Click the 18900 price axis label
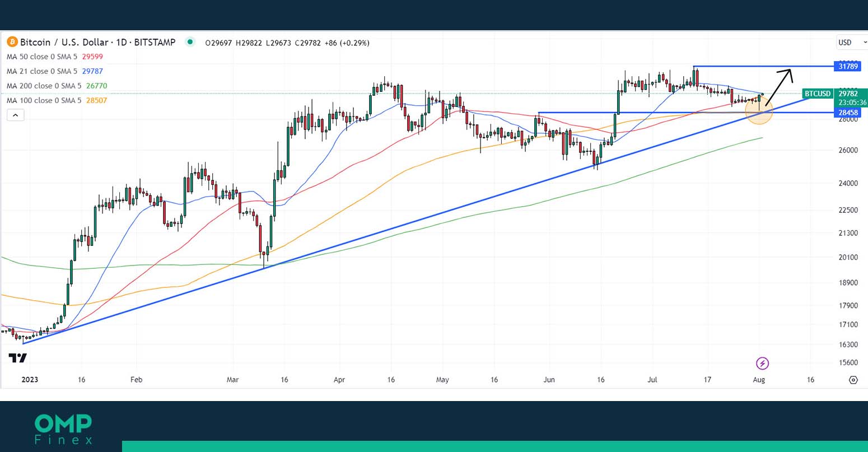The height and width of the screenshot is (452, 868). pyautogui.click(x=848, y=283)
